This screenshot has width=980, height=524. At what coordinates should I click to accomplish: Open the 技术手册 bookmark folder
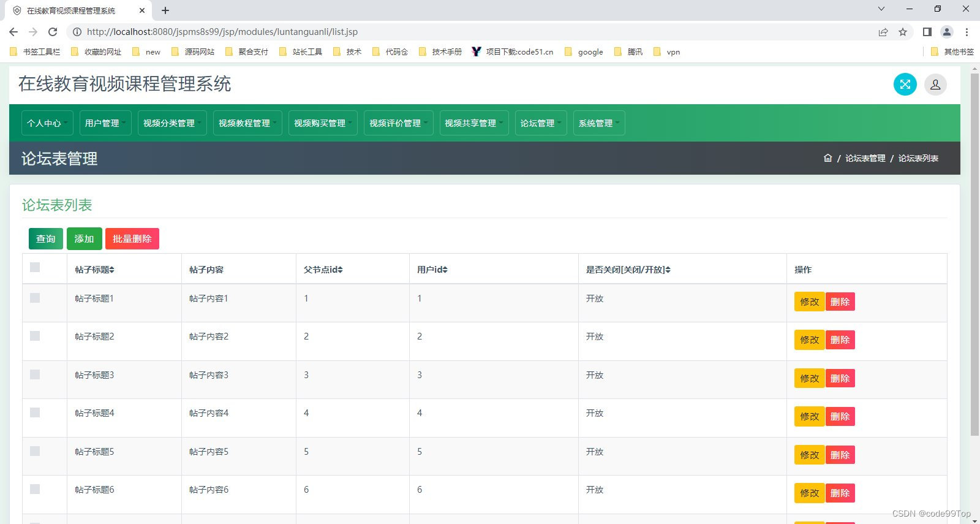point(440,52)
